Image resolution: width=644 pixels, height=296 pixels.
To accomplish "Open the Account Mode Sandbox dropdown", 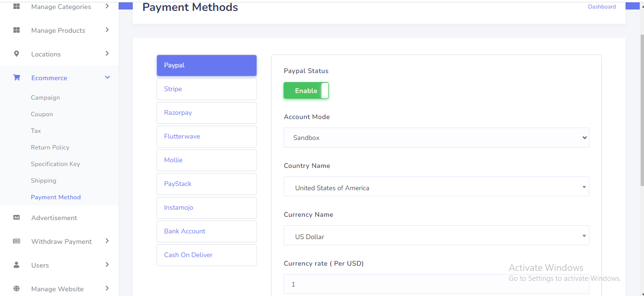I will click(x=436, y=138).
